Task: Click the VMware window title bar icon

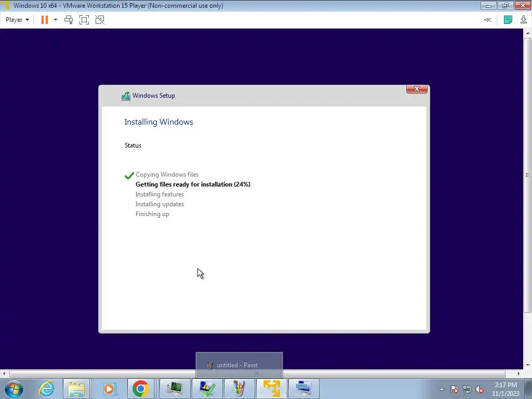Action: pyautogui.click(x=5, y=5)
